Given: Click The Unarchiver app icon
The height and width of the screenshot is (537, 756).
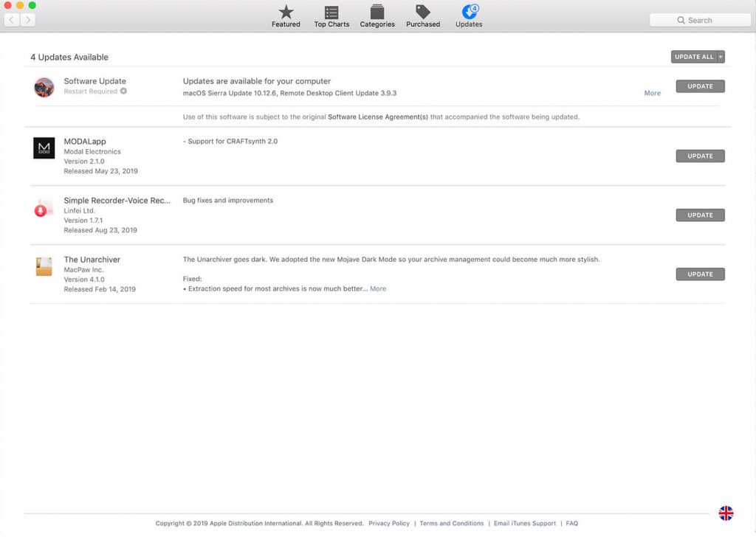Looking at the screenshot, I should click(x=44, y=267).
